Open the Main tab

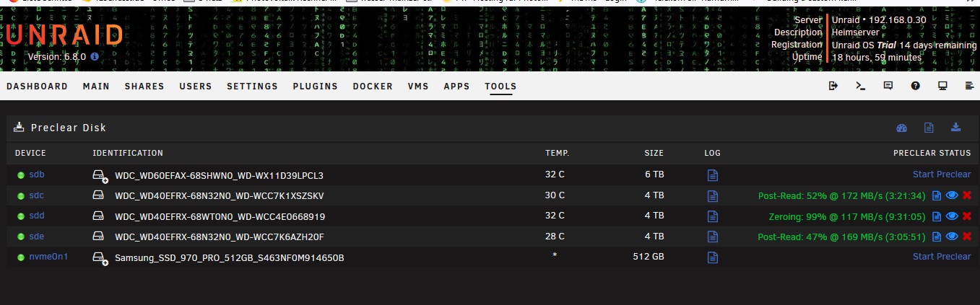[96, 87]
